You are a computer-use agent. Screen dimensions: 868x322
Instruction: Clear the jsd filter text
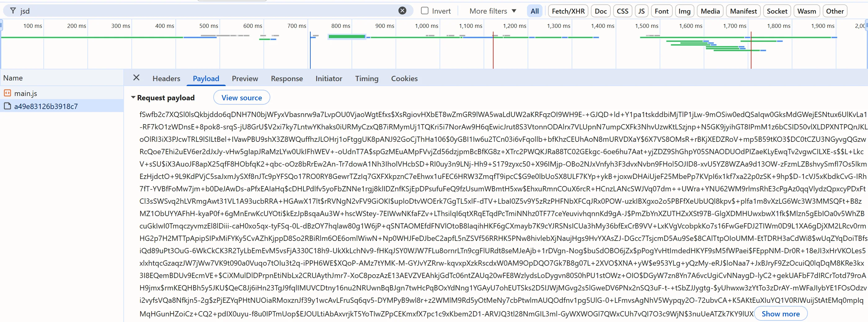pyautogui.click(x=402, y=11)
